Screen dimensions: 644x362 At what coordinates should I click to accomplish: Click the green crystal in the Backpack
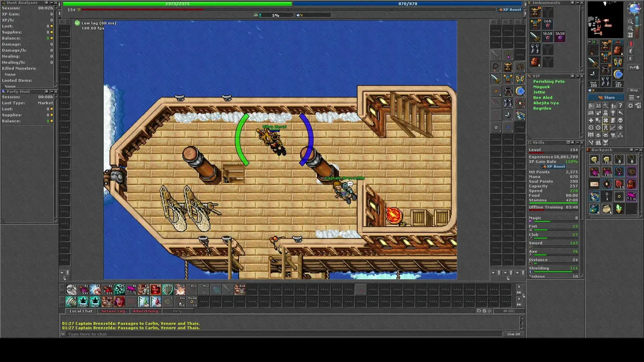619,209
